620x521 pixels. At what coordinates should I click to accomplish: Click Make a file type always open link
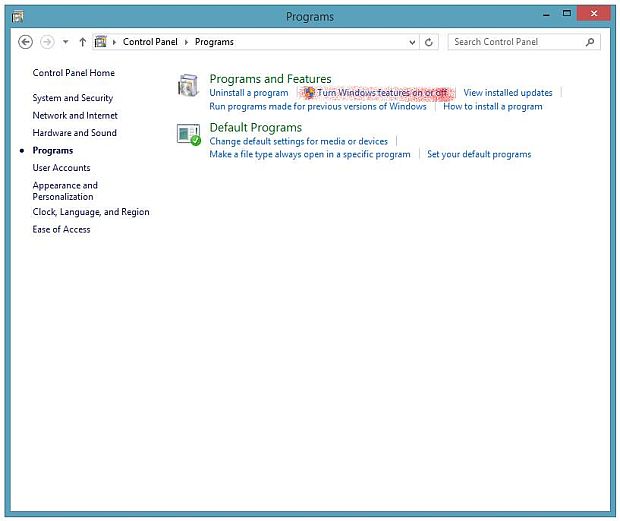coord(310,154)
